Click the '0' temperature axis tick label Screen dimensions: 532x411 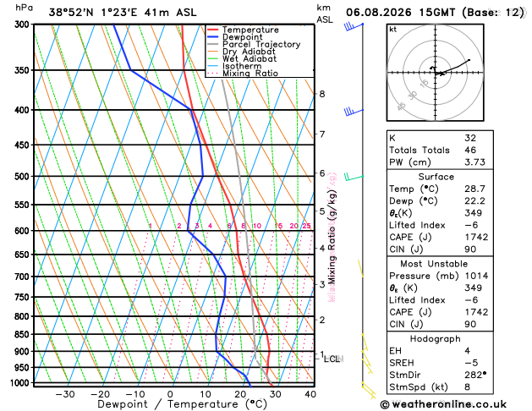click(170, 394)
